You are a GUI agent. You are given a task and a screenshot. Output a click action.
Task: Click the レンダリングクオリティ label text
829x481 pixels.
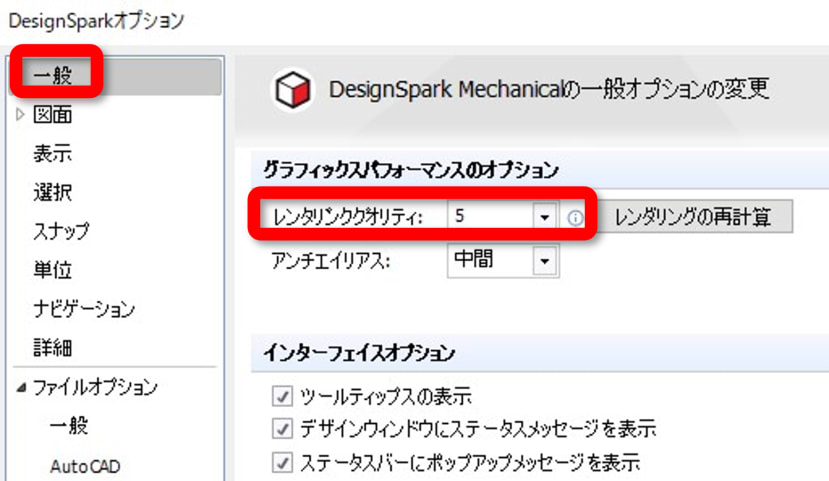pos(347,217)
